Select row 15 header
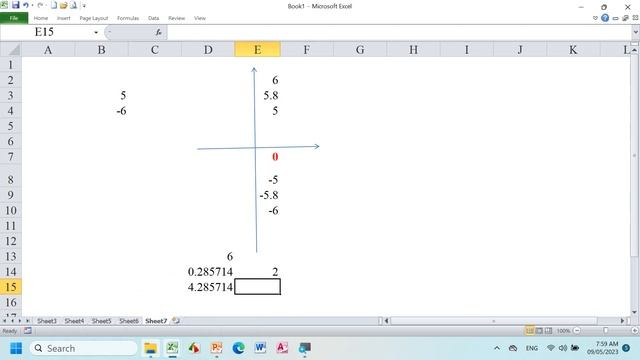This screenshot has width=640, height=360. (x=11, y=287)
